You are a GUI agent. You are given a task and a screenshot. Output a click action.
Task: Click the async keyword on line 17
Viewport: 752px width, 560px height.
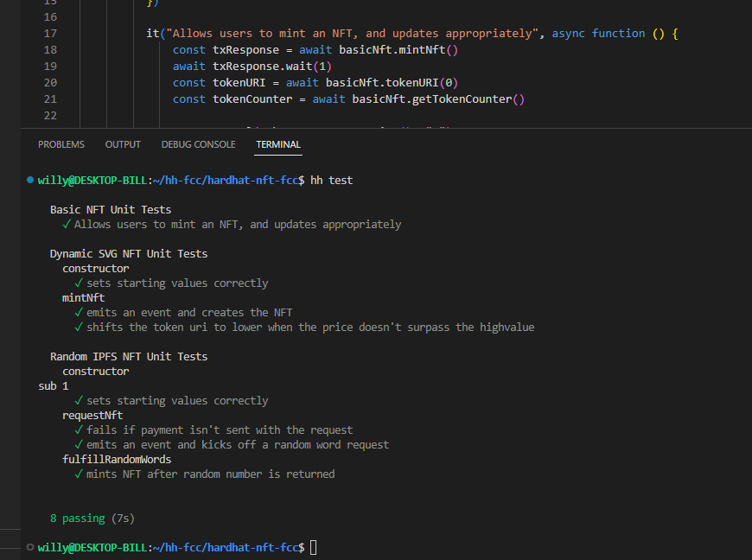[568, 34]
